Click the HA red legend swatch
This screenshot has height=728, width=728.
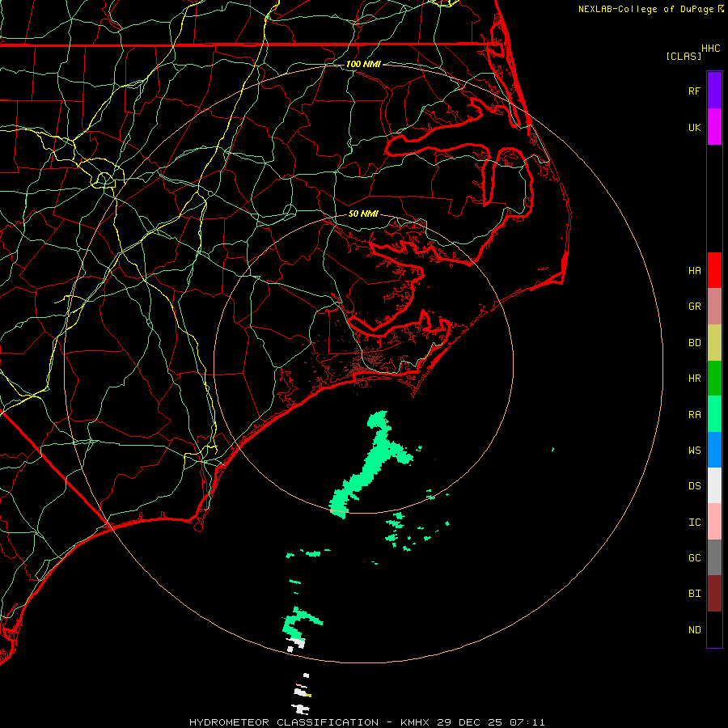click(714, 270)
